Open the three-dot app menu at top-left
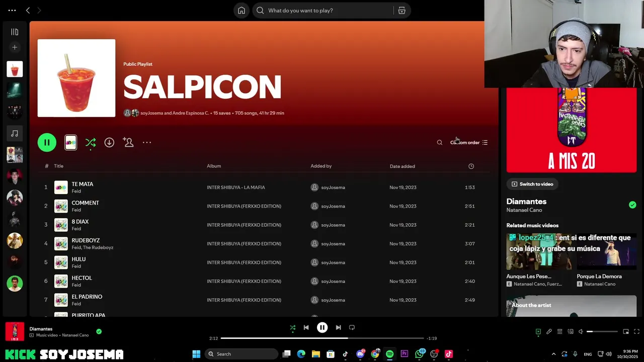Viewport: 644px width, 362px height. (12, 10)
